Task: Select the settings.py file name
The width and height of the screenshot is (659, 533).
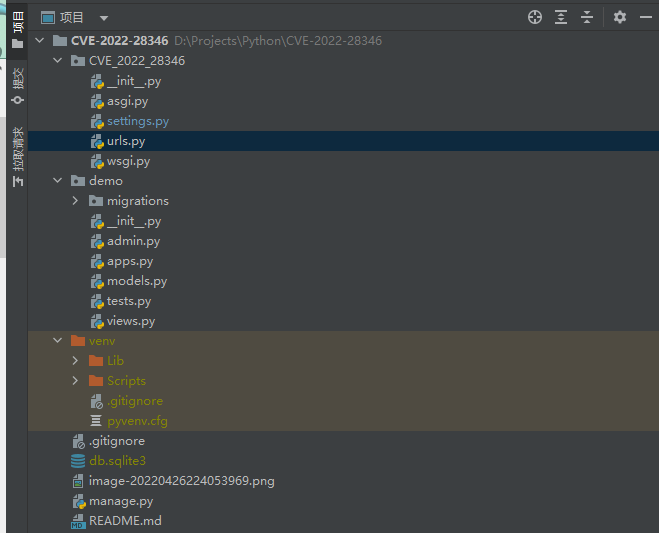Action: tap(138, 121)
